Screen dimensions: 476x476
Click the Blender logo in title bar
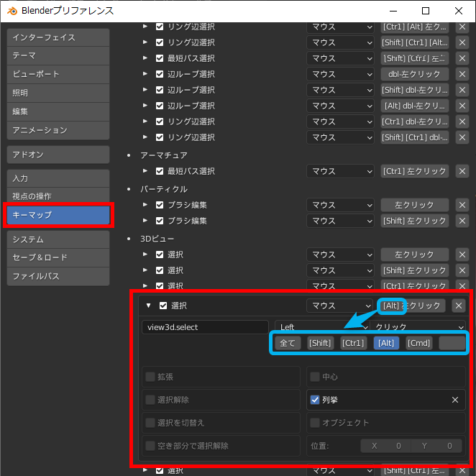tap(12, 11)
